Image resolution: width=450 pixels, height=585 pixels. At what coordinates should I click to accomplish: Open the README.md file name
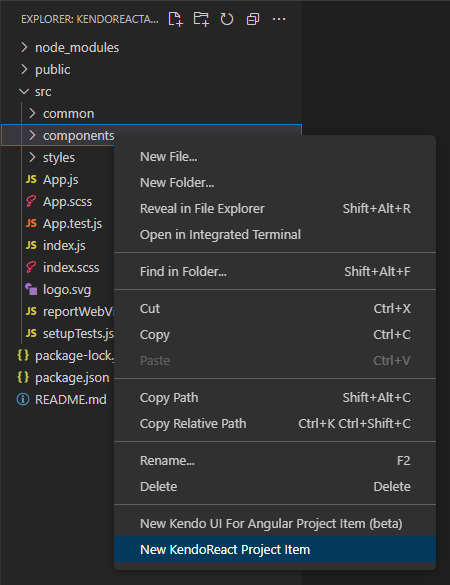click(x=71, y=400)
